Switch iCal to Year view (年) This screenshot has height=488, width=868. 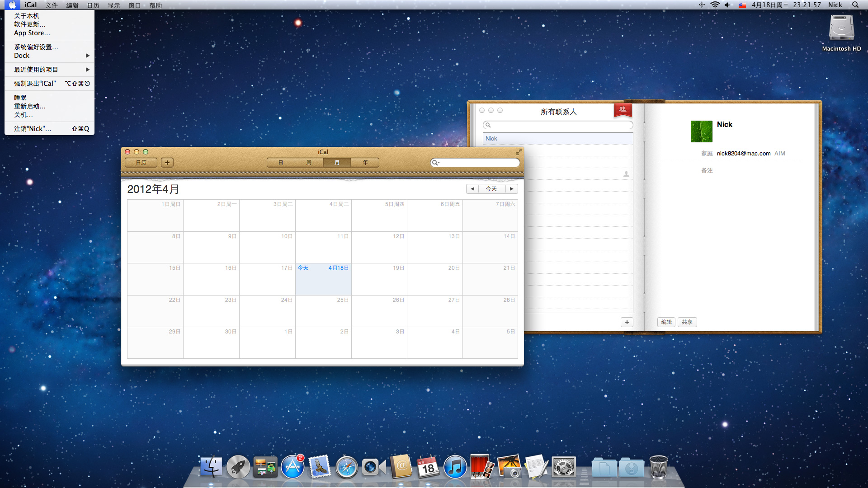click(x=365, y=163)
